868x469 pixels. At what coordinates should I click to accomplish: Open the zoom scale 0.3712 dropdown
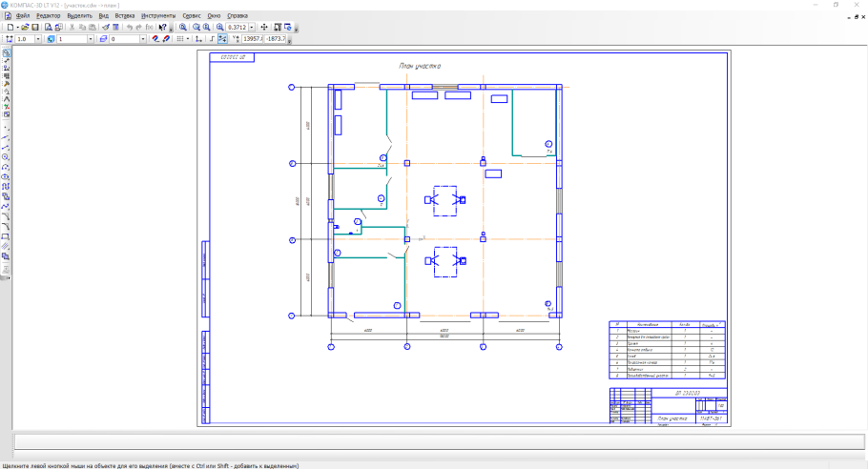[x=254, y=28]
